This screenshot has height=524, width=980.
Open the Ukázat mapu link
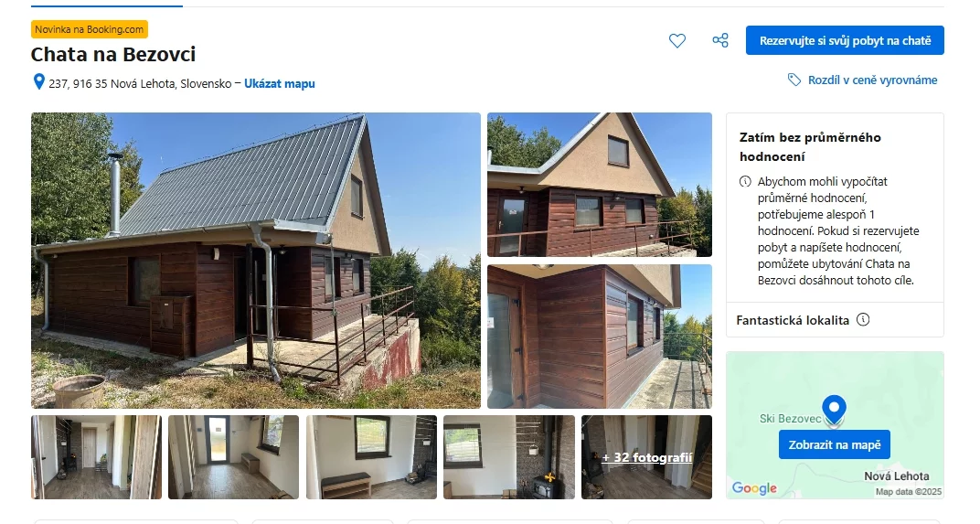click(x=280, y=83)
